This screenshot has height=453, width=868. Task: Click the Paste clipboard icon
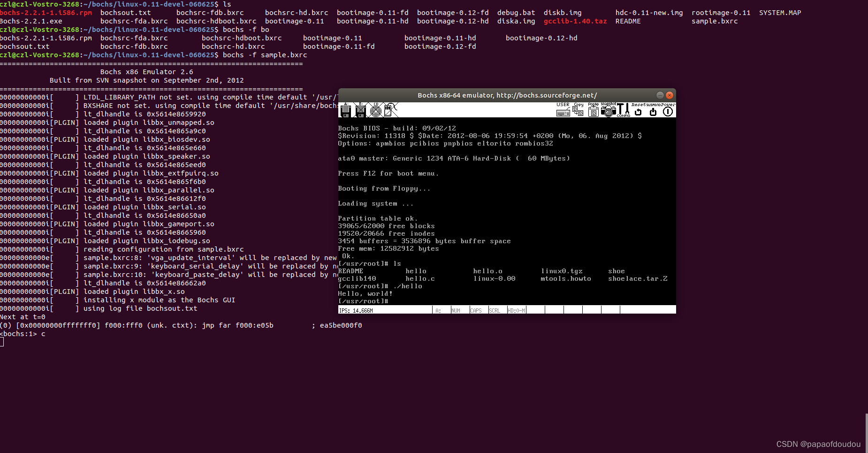[593, 110]
